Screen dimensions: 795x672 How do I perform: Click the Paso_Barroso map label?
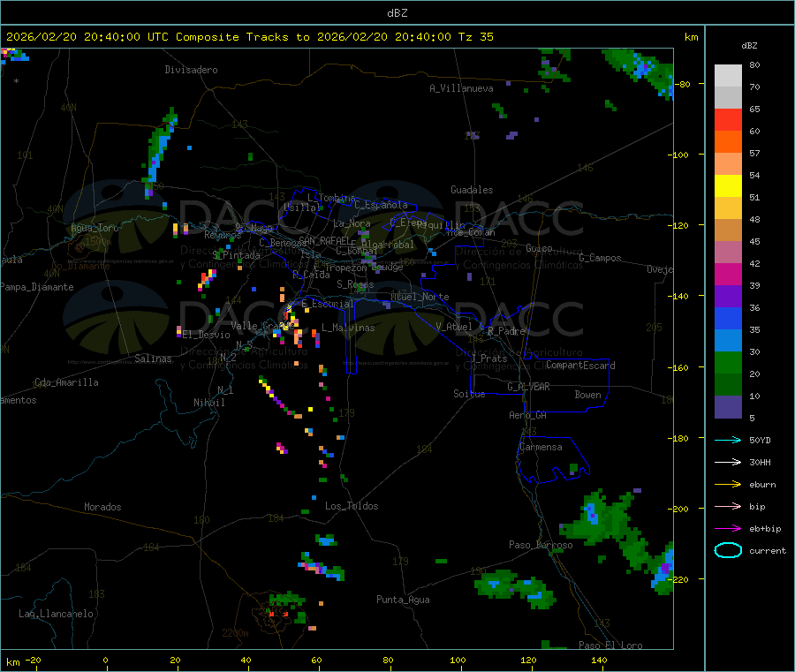[x=541, y=545]
